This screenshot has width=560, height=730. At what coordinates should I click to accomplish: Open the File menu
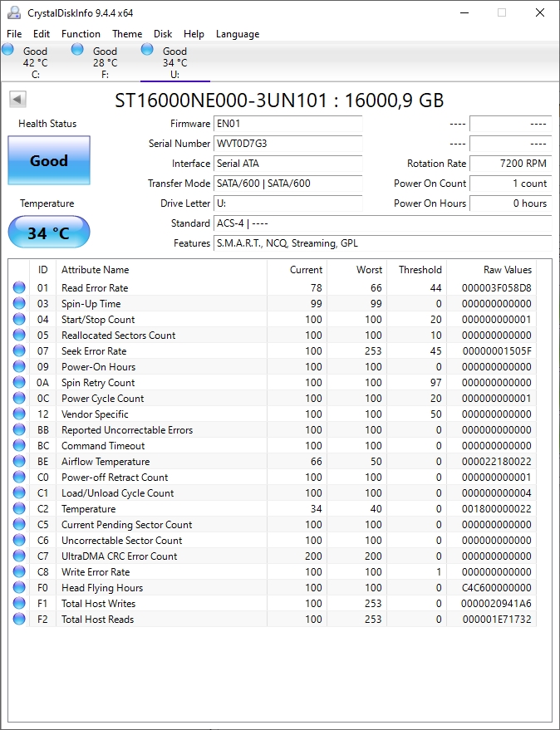(14, 34)
